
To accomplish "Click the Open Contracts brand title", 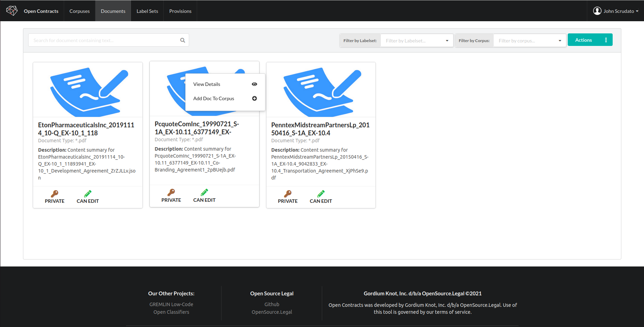I will tap(41, 11).
